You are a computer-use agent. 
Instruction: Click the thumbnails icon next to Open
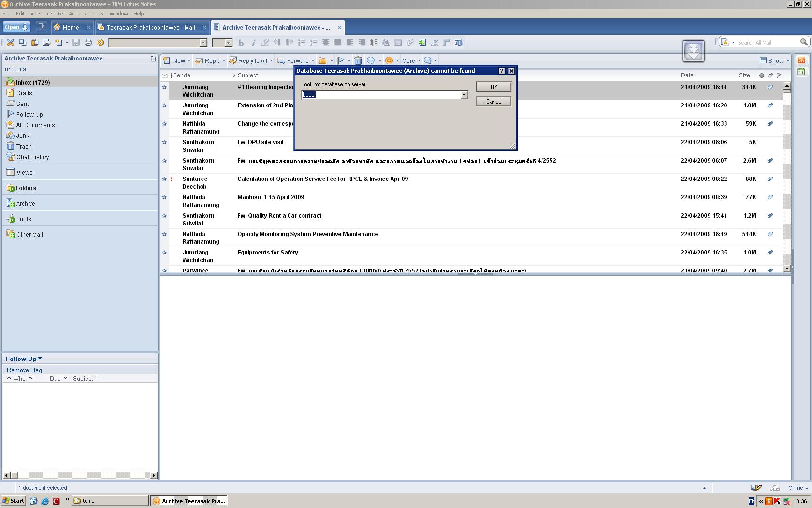tap(42, 27)
